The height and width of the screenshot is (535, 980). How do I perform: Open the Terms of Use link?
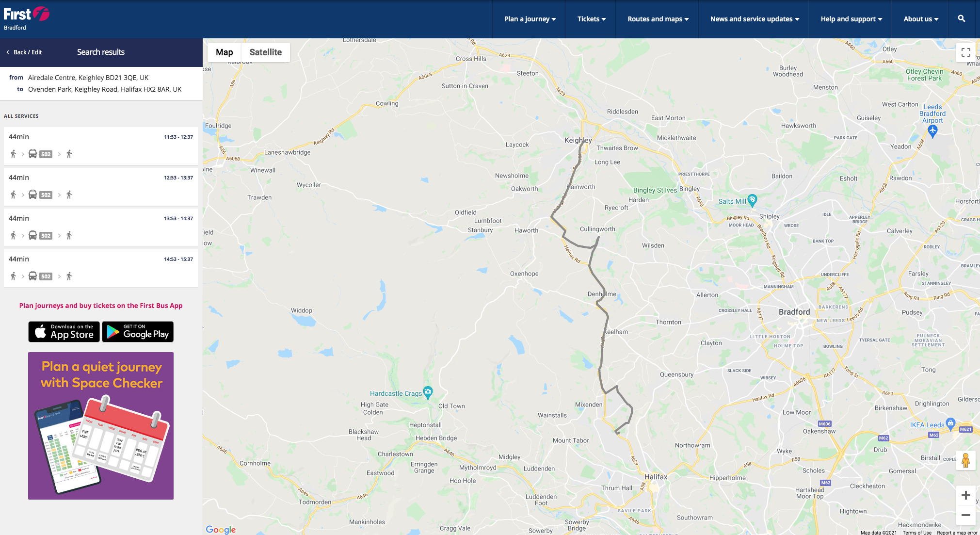pyautogui.click(x=917, y=533)
